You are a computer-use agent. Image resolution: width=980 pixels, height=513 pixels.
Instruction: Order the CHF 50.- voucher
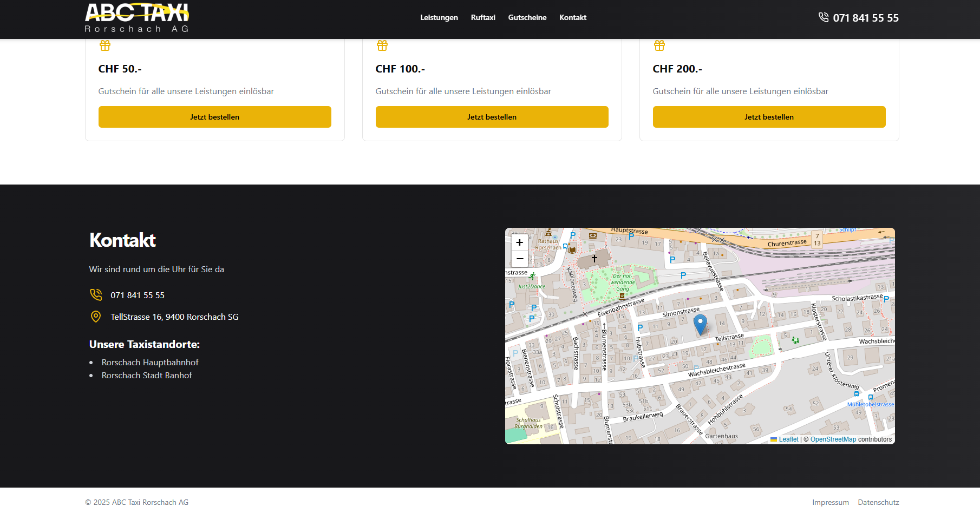(x=214, y=117)
